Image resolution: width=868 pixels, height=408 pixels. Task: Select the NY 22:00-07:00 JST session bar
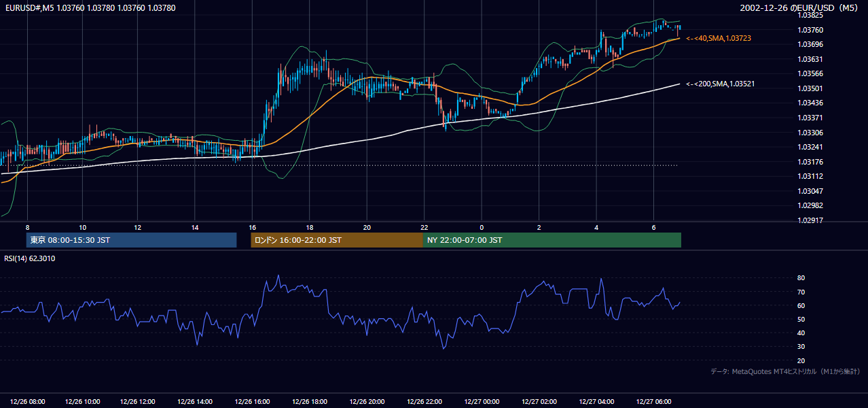pyautogui.click(x=552, y=240)
